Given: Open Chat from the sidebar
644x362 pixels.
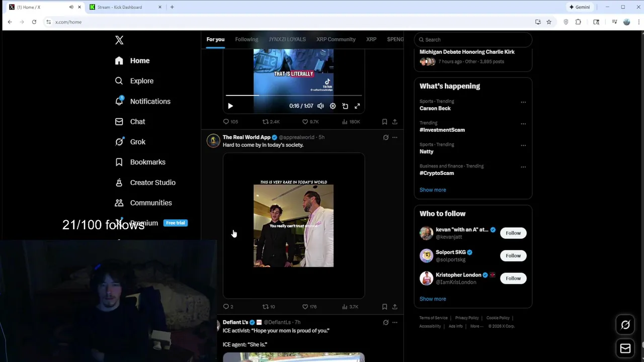Looking at the screenshot, I should coord(130,122).
